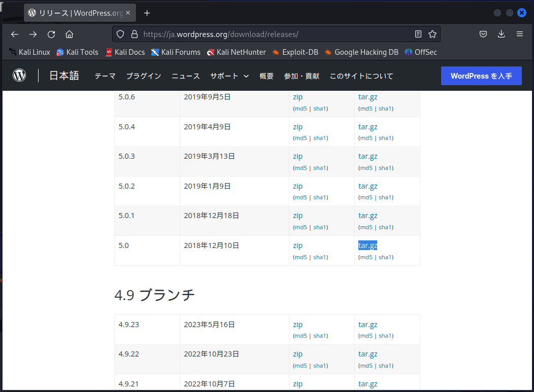Screen dimensions: 534x392
Task: Open the OffSec bookmark
Action: click(421, 52)
